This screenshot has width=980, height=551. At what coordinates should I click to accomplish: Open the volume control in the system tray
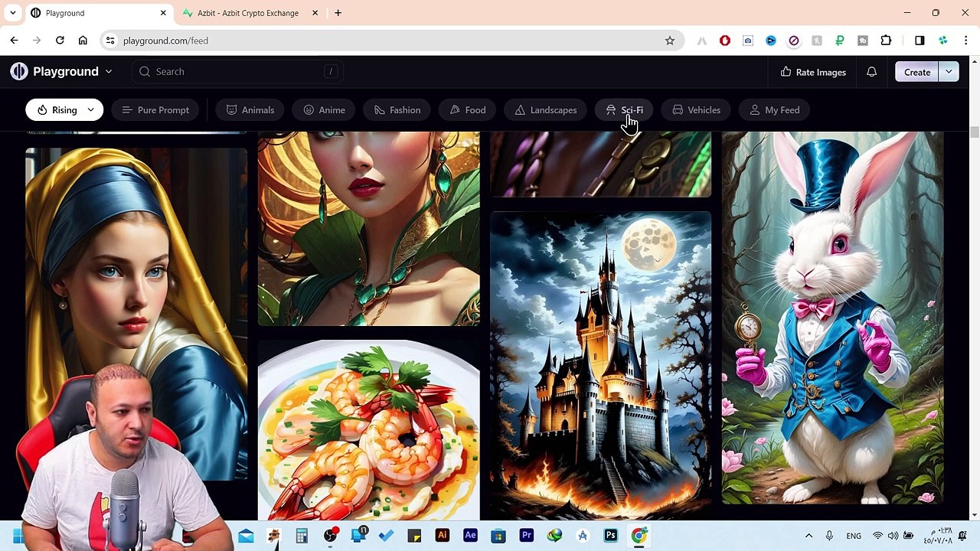coord(893,536)
